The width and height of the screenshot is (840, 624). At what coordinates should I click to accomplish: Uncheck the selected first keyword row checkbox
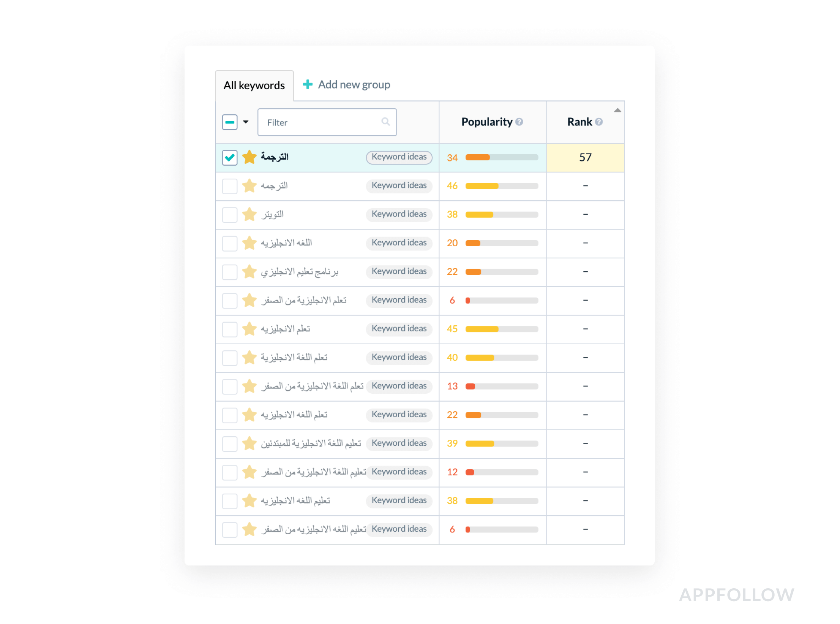coord(230,157)
